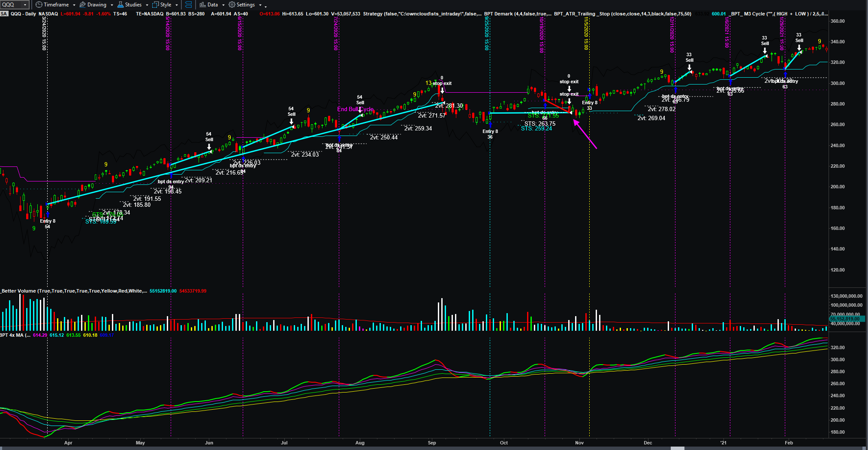The width and height of the screenshot is (868, 450).
Task: Expand the arrow next to Timeframe
Action: pyautogui.click(x=74, y=5)
